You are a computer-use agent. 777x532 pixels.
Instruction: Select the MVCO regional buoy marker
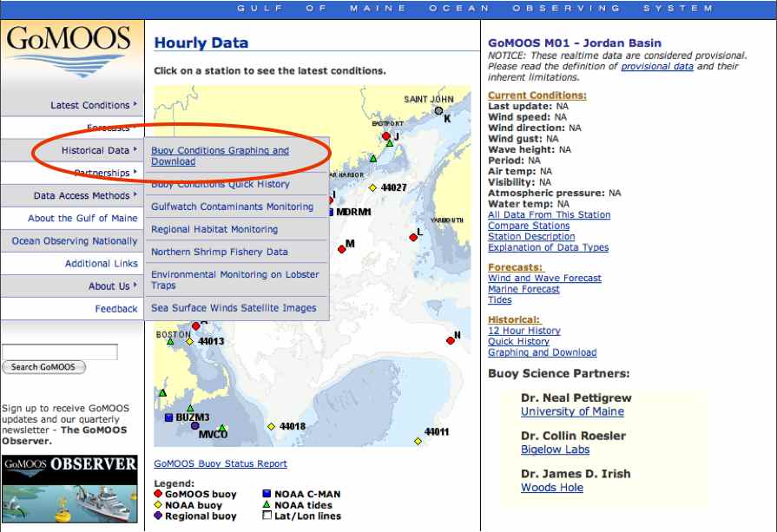click(x=194, y=425)
